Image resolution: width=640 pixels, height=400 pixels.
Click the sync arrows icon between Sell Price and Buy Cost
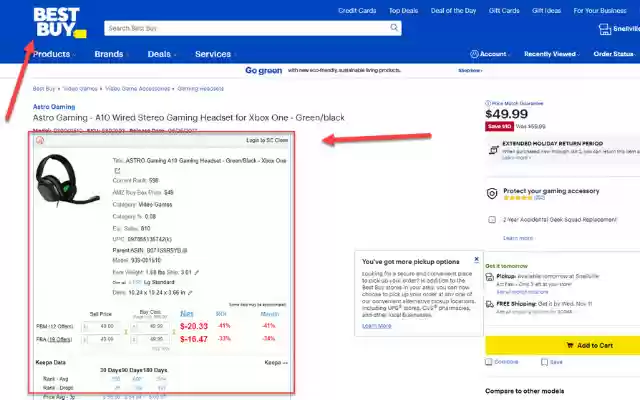[126, 332]
